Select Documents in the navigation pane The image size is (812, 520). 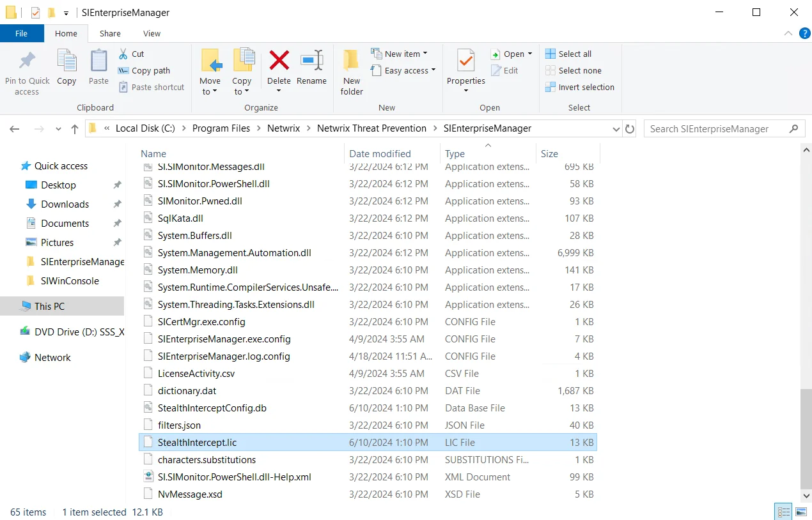(65, 223)
